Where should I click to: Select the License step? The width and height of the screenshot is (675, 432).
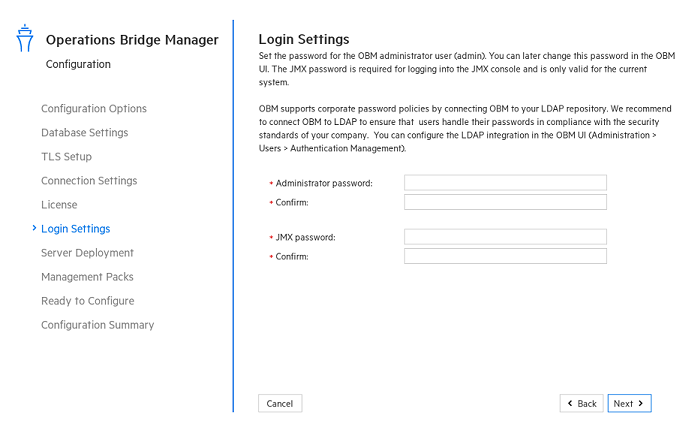59,205
